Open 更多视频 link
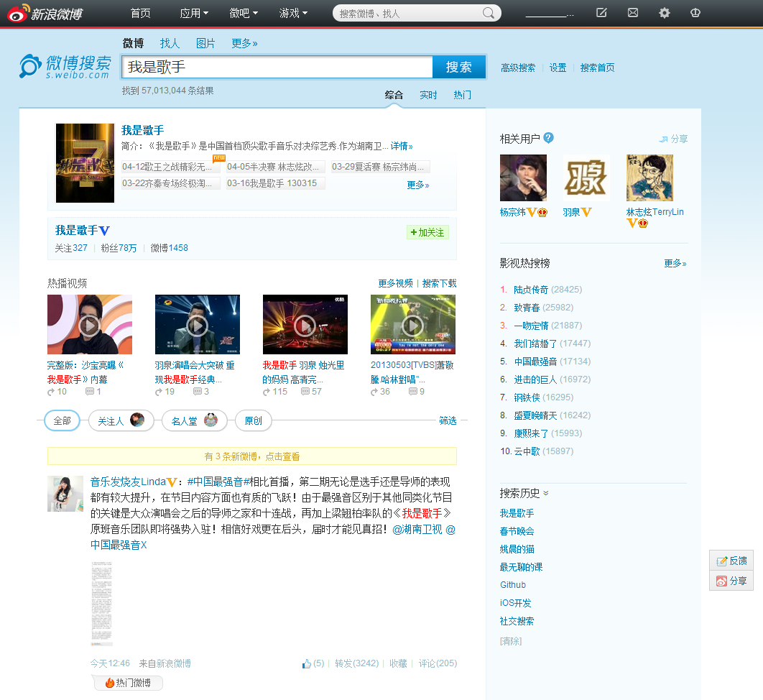763x700 pixels. 395,283
